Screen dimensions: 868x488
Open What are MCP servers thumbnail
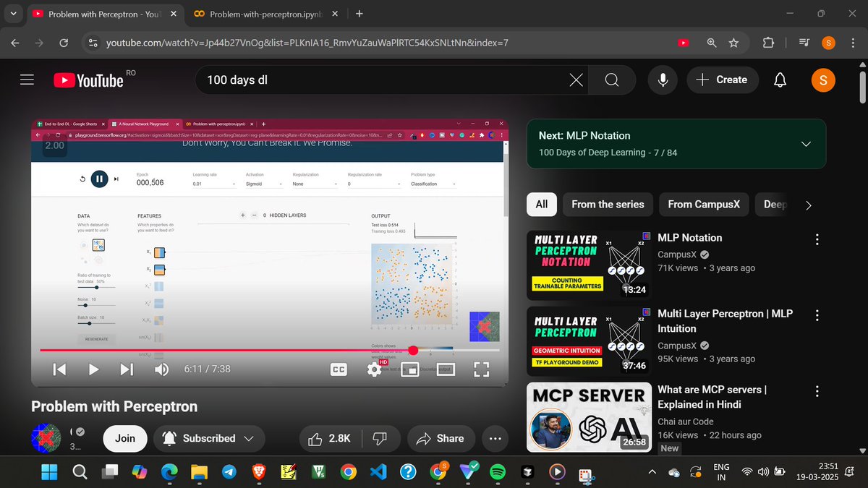coord(588,416)
